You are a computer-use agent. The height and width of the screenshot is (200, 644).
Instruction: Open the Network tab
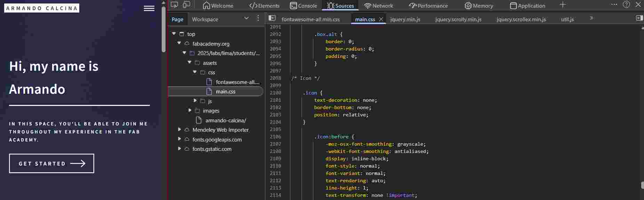point(378,6)
